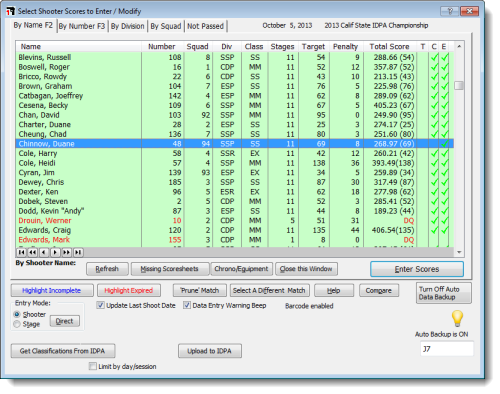Select Shooter entry mode radio button
Viewport: 500px width, 394px height.
[17, 314]
